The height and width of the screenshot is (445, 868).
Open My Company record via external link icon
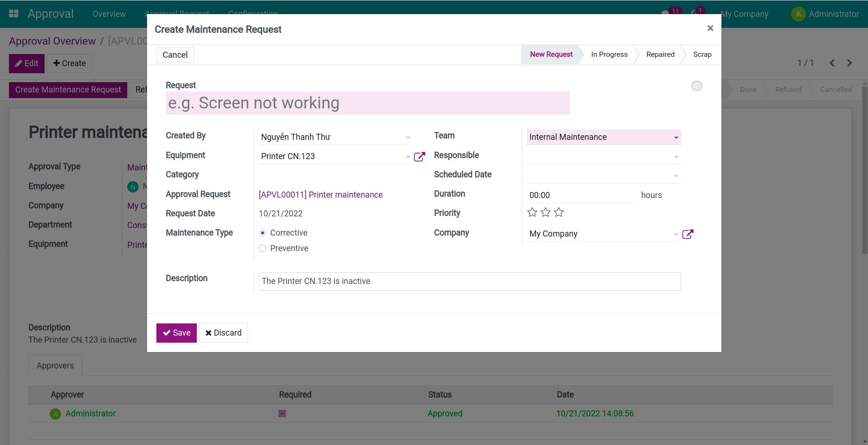coord(688,233)
